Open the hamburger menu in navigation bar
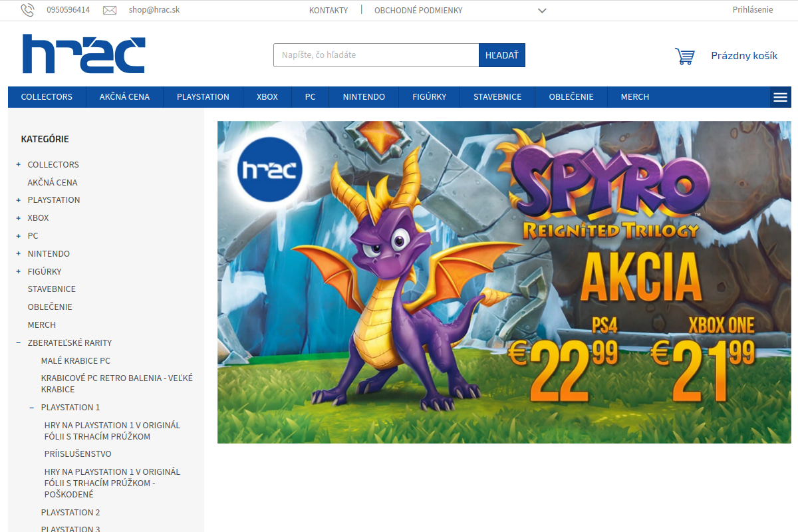798x532 pixels. point(781,97)
